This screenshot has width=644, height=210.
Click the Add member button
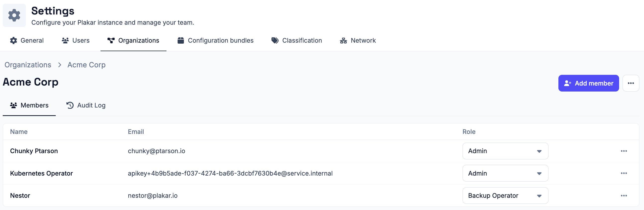click(x=589, y=83)
